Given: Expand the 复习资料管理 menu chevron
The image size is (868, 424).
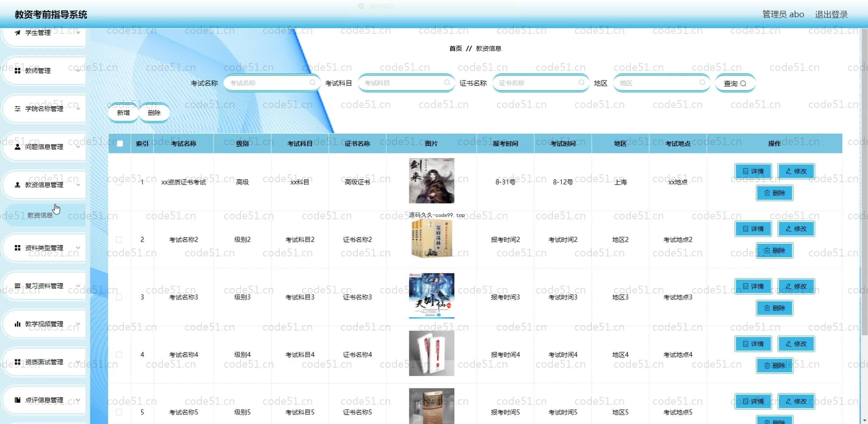Looking at the screenshot, I should (x=78, y=286).
